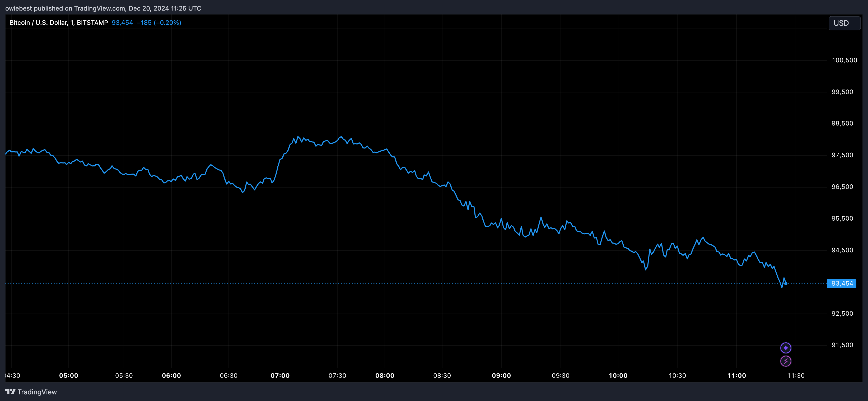Click the lightning bolt event icon

coord(785,361)
